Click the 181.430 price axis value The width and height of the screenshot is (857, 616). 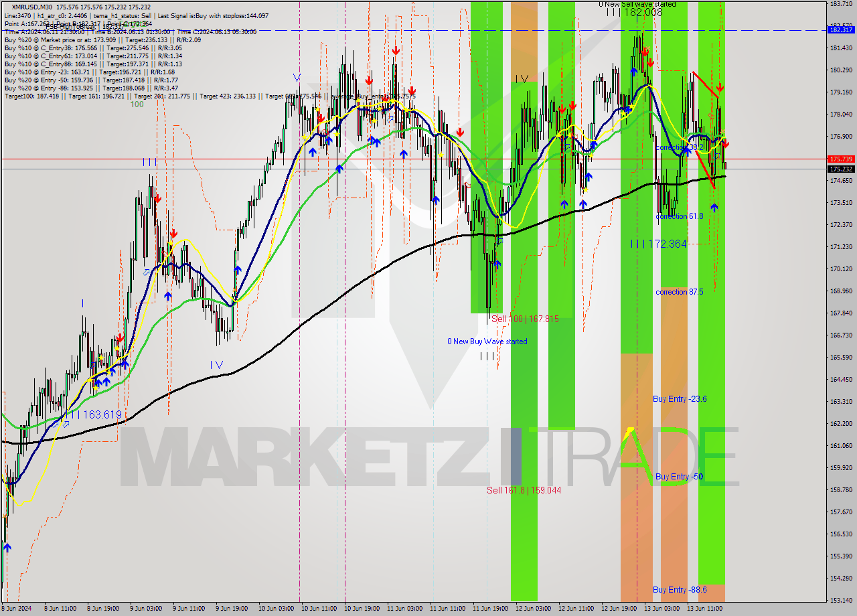click(842, 48)
